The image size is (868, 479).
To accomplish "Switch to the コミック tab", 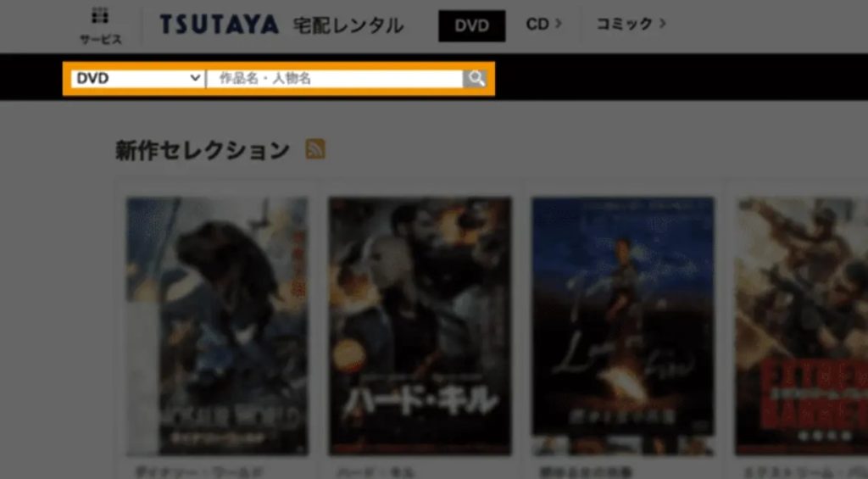I will point(625,24).
